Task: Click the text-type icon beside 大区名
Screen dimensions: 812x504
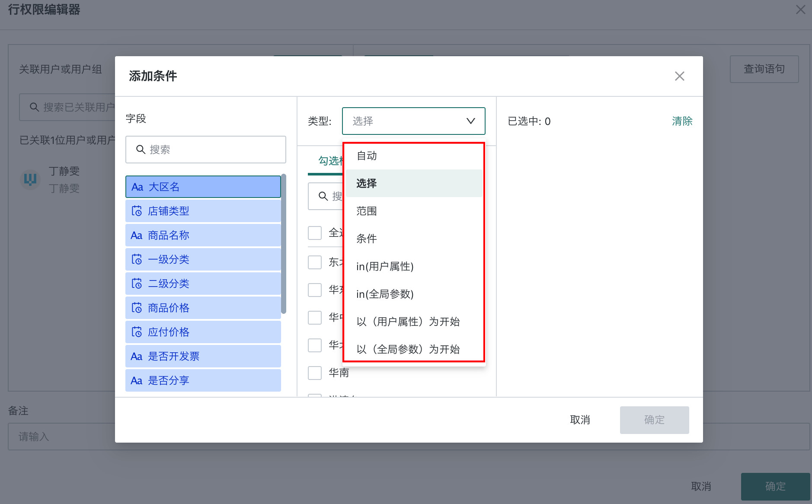Action: pos(137,187)
